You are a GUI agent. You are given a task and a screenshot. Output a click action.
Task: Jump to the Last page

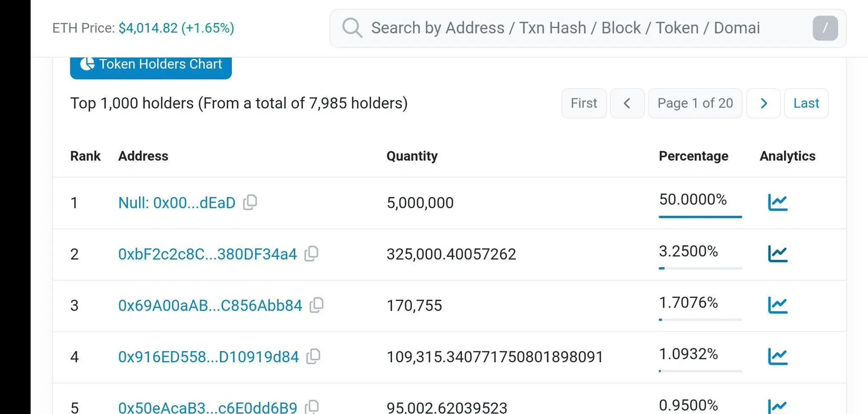(x=806, y=103)
